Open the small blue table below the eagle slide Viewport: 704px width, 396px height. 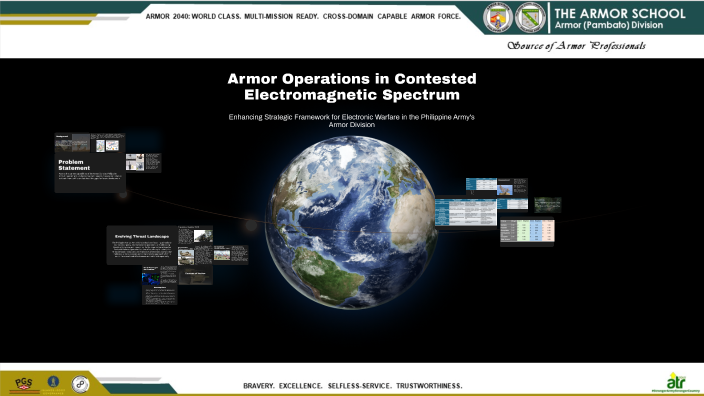[x=512, y=204]
